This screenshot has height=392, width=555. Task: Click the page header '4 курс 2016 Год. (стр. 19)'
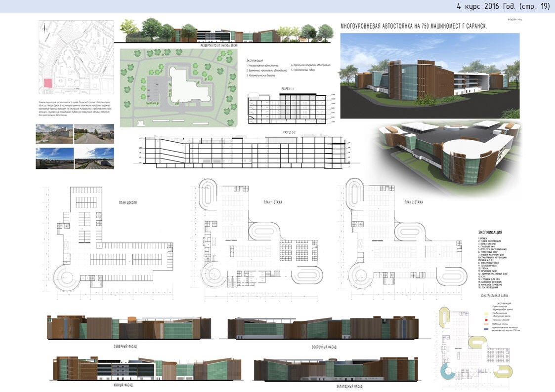(x=503, y=6)
